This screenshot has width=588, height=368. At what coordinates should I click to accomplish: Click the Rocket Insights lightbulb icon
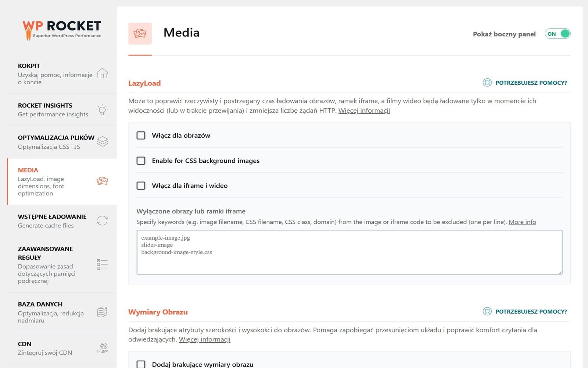[x=102, y=110]
